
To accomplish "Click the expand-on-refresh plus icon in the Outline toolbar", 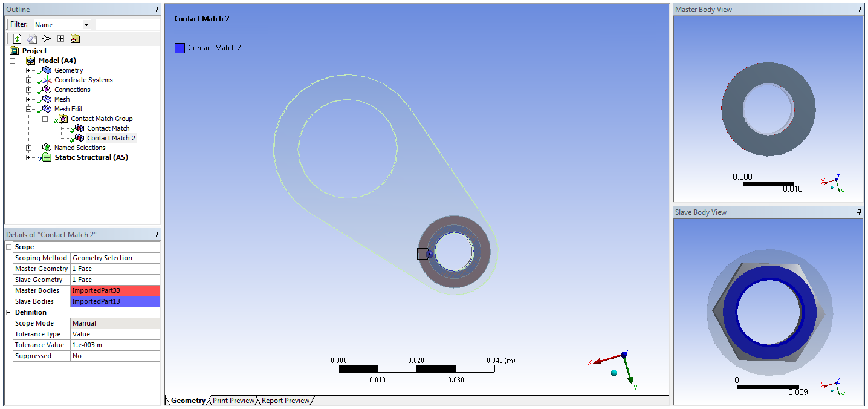I will click(60, 39).
